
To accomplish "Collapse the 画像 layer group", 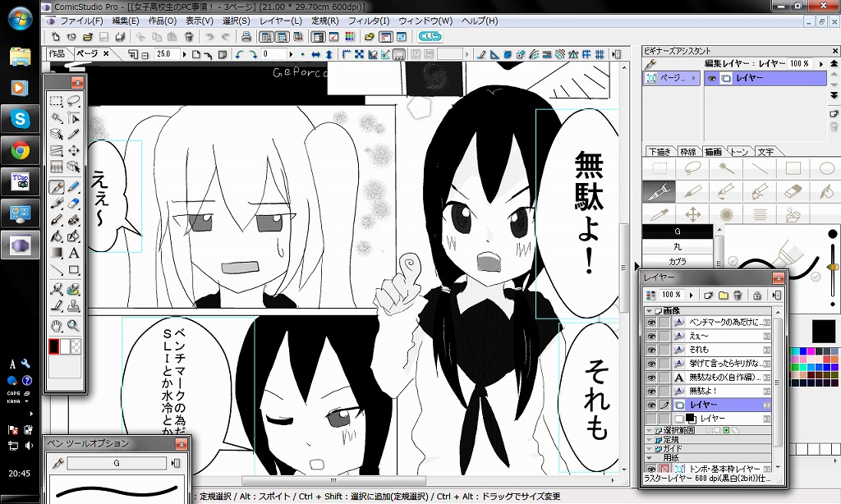I will 649,311.
